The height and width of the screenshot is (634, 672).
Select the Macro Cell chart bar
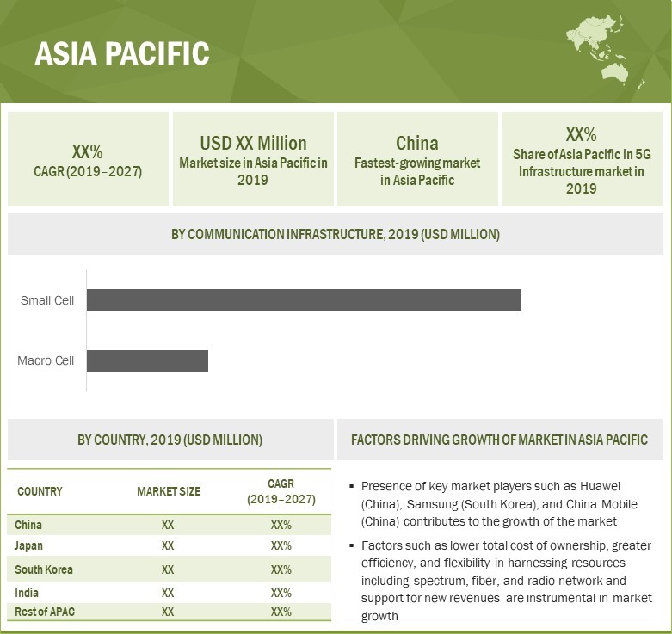click(147, 360)
